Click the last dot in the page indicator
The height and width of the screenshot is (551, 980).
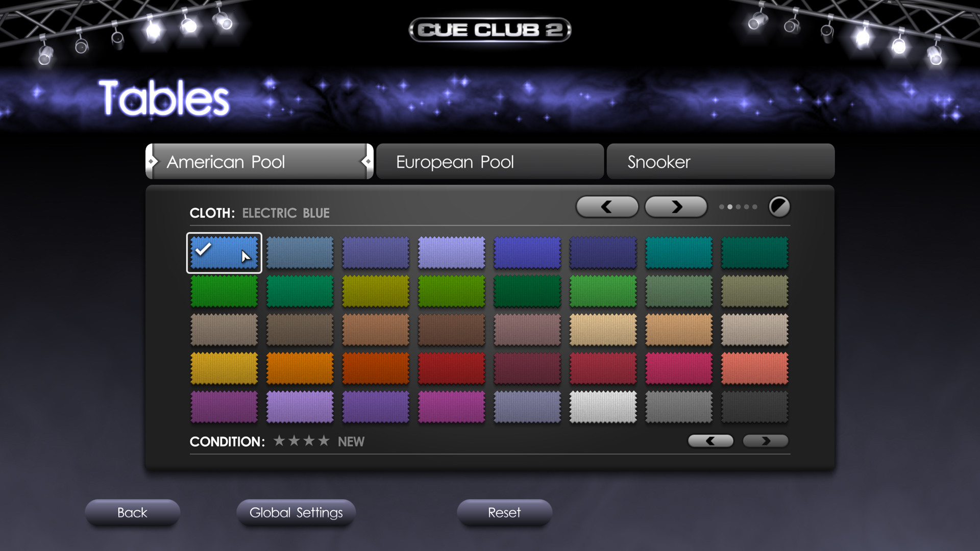[754, 207]
